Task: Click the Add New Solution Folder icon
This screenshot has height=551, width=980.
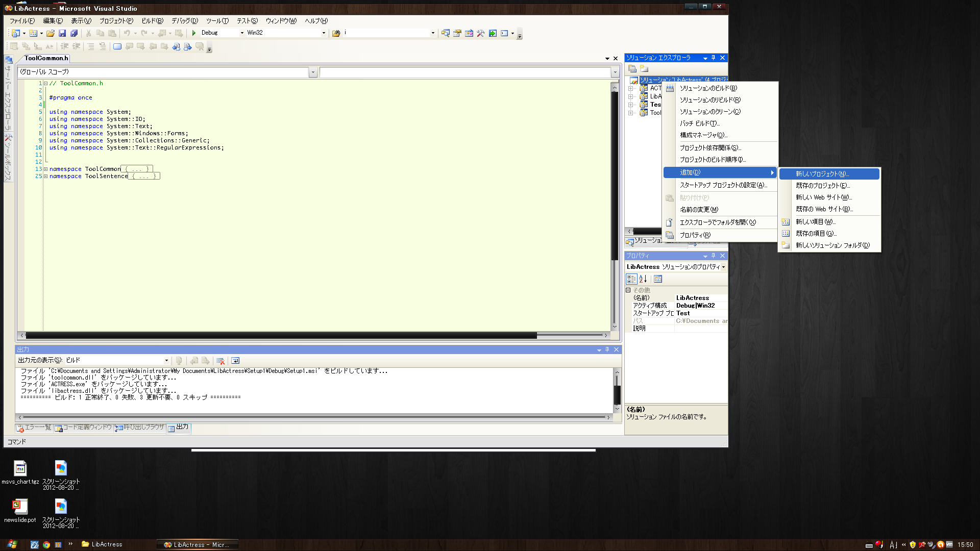Action: pos(644,68)
